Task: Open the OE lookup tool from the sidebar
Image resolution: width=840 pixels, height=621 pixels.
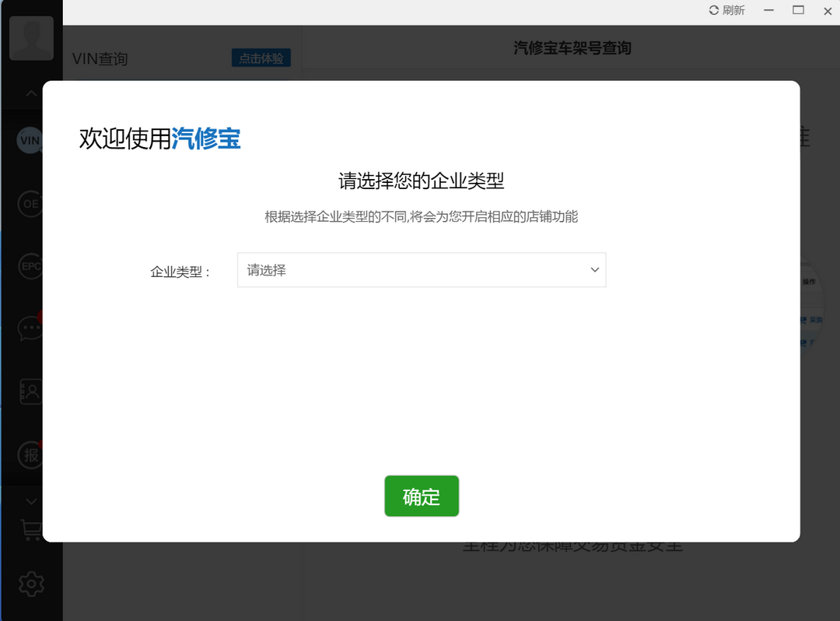Action: 30,203
